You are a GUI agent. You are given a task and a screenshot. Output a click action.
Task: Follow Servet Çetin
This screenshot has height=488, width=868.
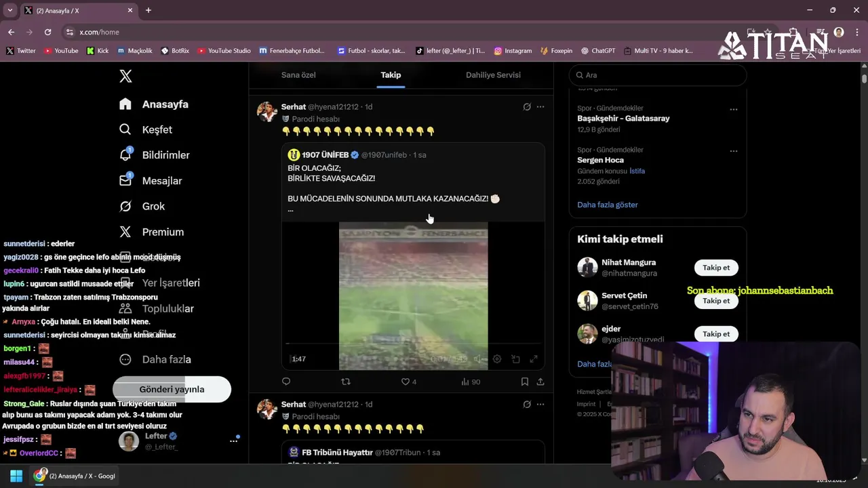coord(716,301)
